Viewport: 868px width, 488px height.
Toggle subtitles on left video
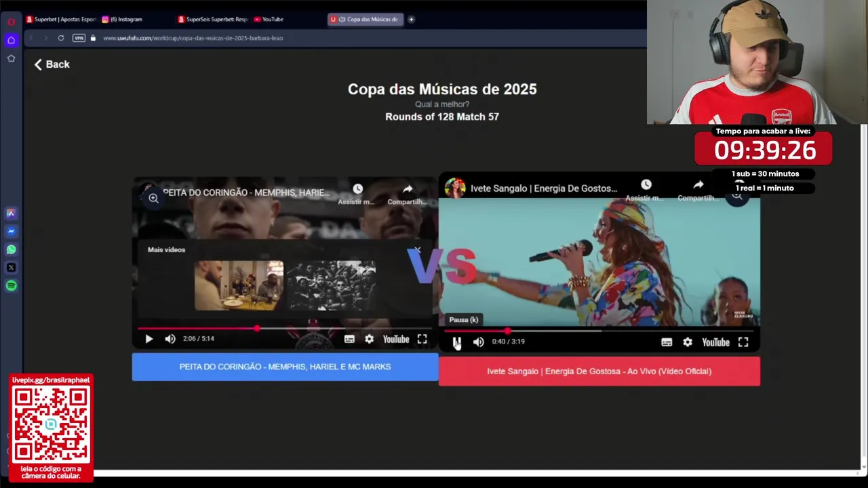pos(349,339)
